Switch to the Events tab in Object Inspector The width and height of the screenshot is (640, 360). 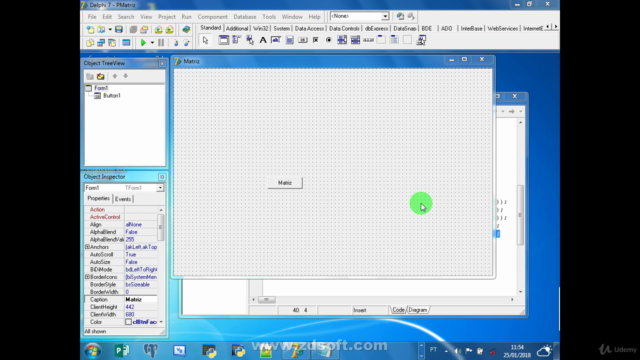[123, 199]
